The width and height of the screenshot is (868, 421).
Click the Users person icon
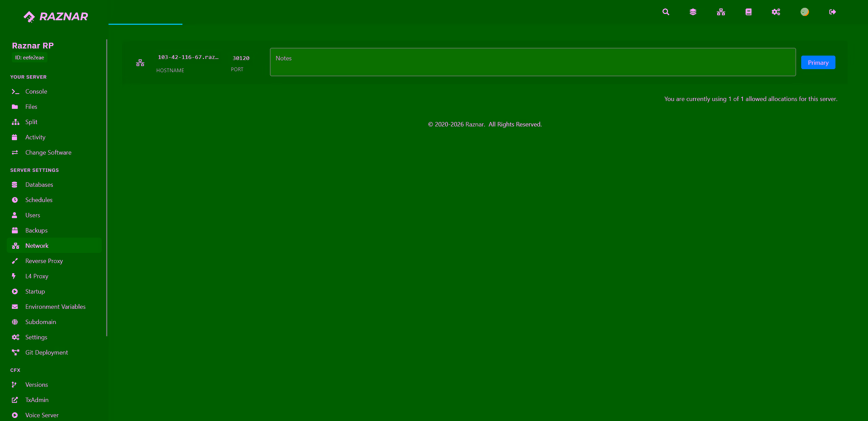click(x=15, y=215)
